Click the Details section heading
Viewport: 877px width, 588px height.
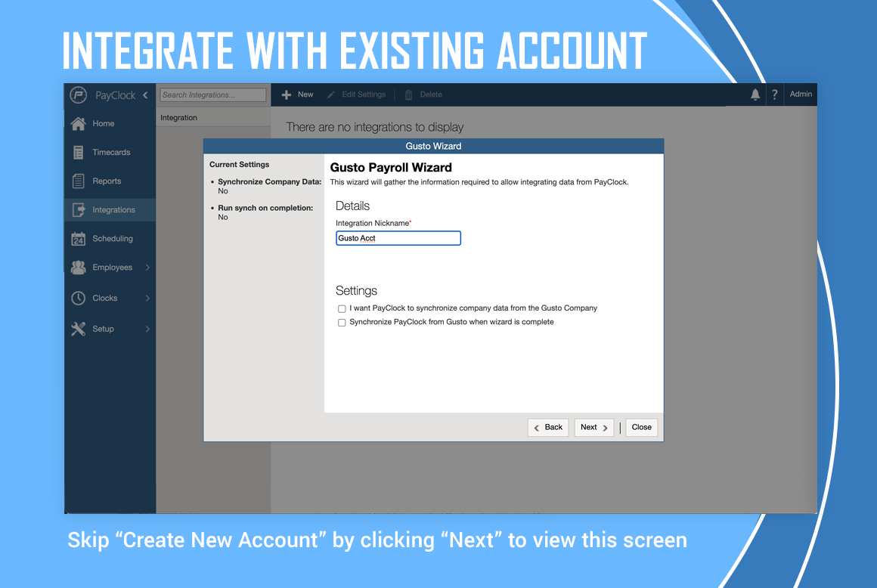(x=352, y=206)
